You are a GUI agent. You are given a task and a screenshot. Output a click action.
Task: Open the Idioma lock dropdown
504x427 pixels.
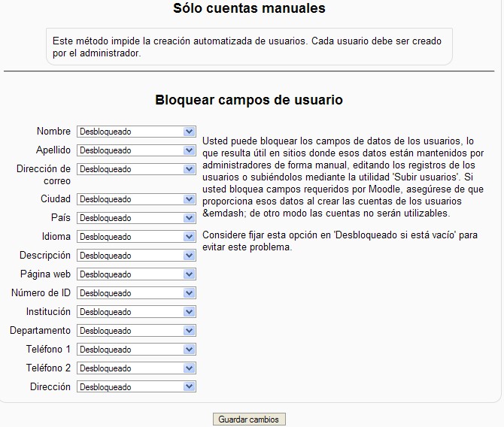pyautogui.click(x=136, y=237)
